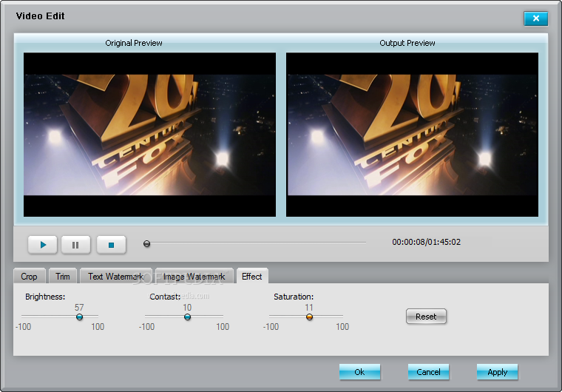Click the 00:00:08/01:45:02 time display

tap(426, 242)
